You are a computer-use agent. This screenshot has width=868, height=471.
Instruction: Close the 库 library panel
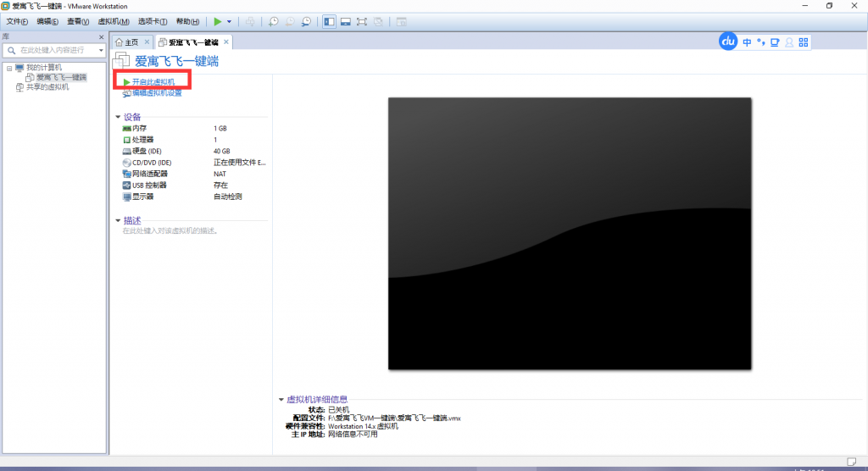coord(102,37)
